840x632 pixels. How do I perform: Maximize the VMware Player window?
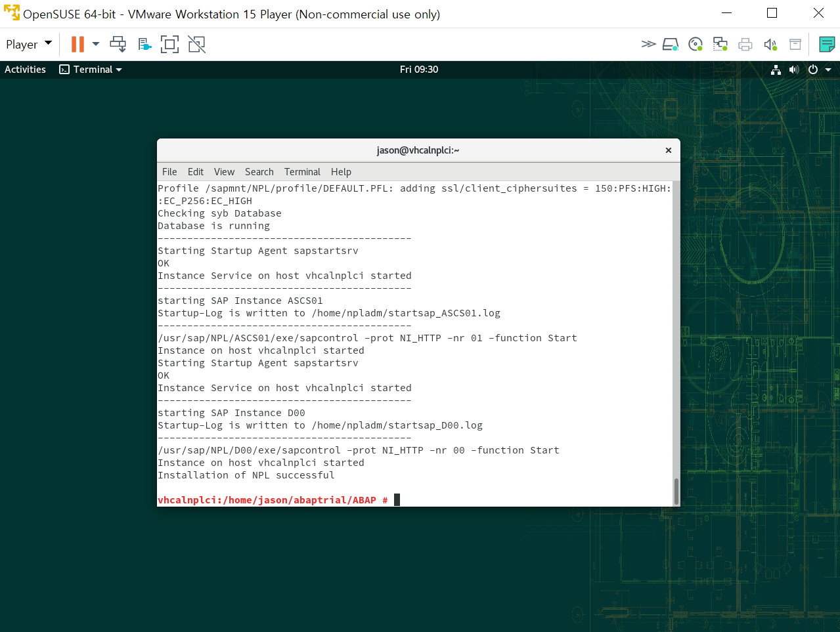pos(772,13)
